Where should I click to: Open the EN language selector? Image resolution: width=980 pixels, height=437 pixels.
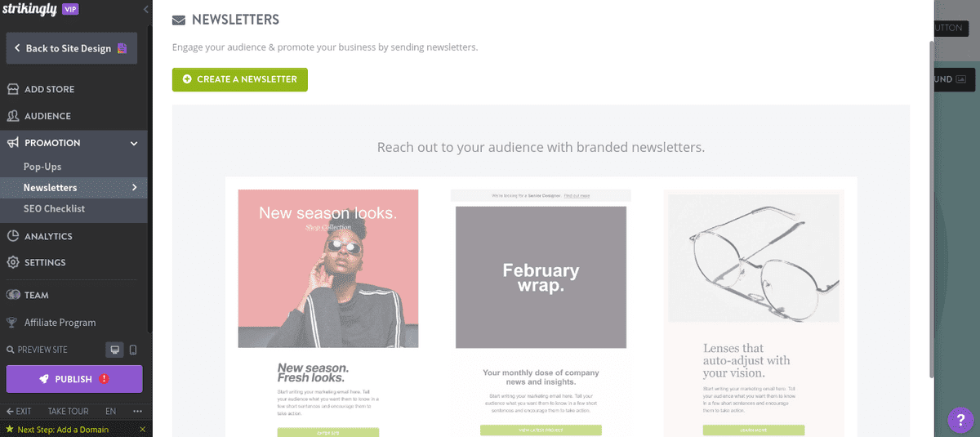point(111,411)
